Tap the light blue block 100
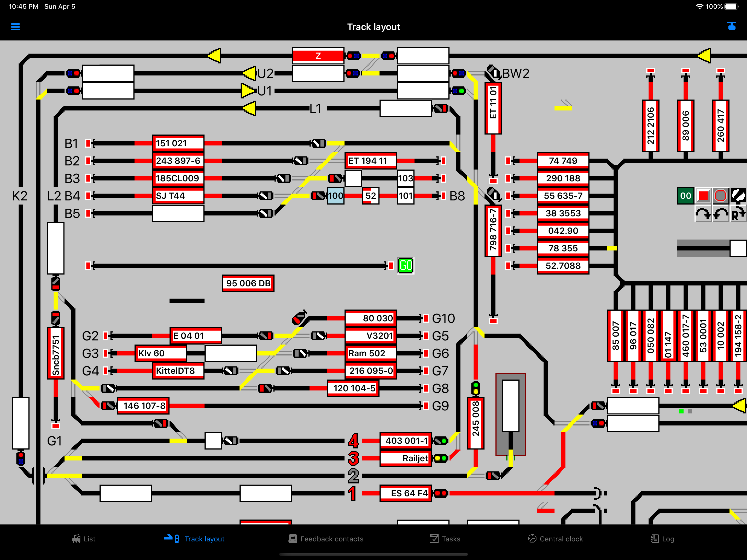 pyautogui.click(x=336, y=196)
